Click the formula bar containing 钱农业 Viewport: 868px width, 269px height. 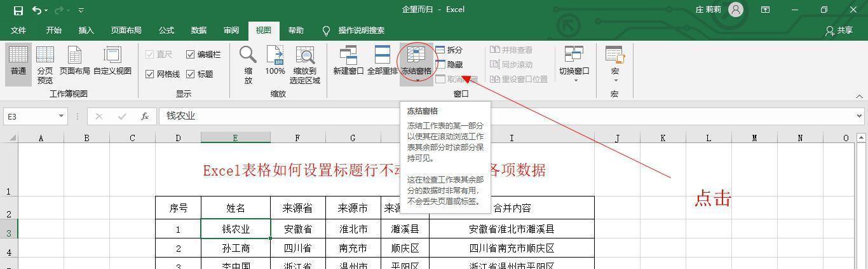coord(506,116)
